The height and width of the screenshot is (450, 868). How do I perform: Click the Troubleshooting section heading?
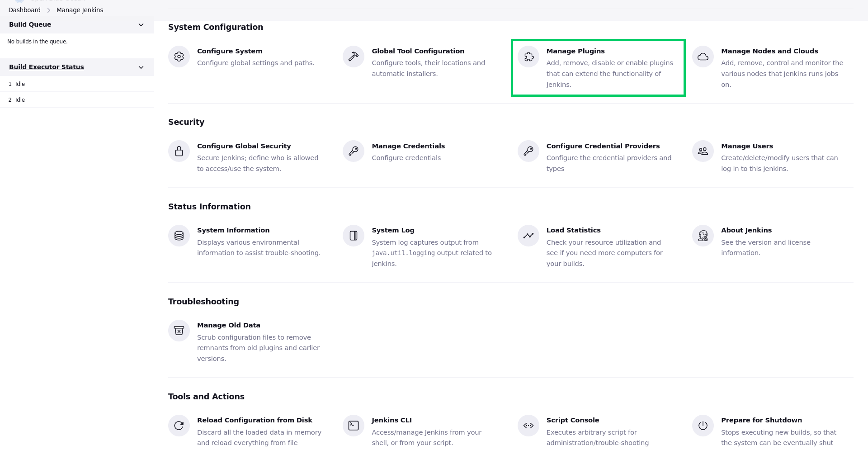pos(203,302)
